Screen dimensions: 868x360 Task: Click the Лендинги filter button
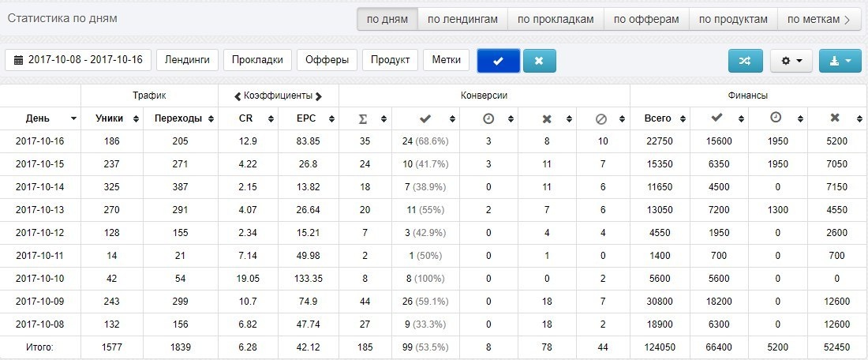point(187,60)
